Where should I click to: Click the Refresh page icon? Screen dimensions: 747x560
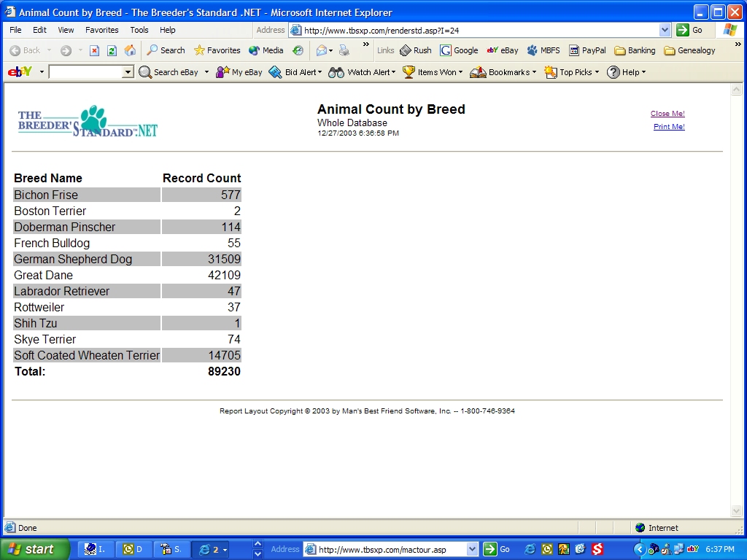[112, 50]
